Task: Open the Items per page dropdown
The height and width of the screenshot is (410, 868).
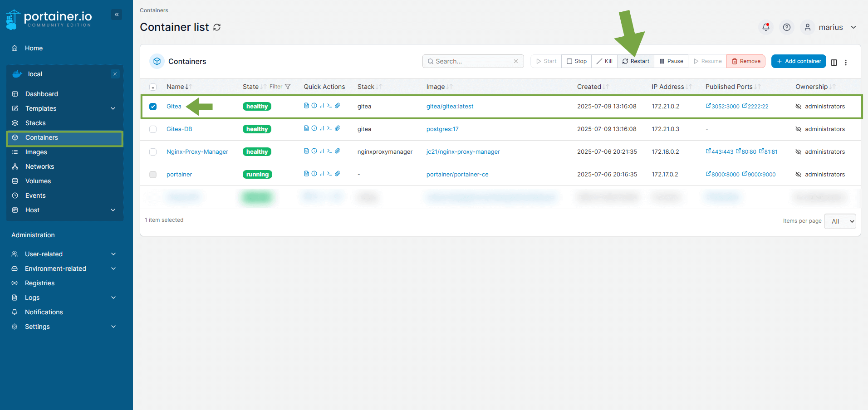Action: coord(840,221)
